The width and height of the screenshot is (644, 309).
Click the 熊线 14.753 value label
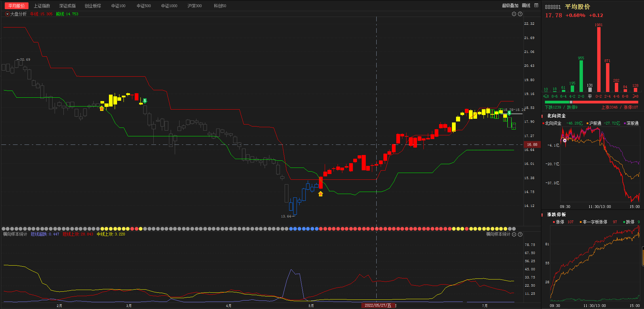pos(67,14)
